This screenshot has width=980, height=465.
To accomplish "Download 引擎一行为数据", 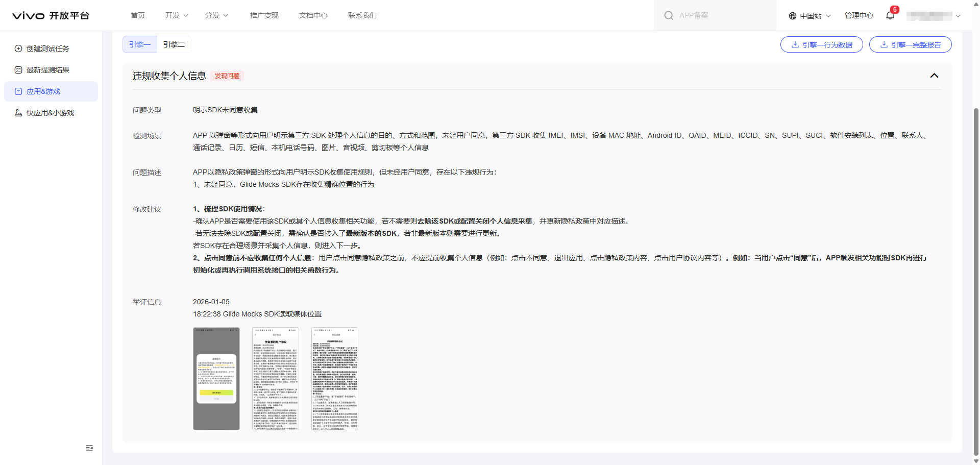I will point(821,44).
